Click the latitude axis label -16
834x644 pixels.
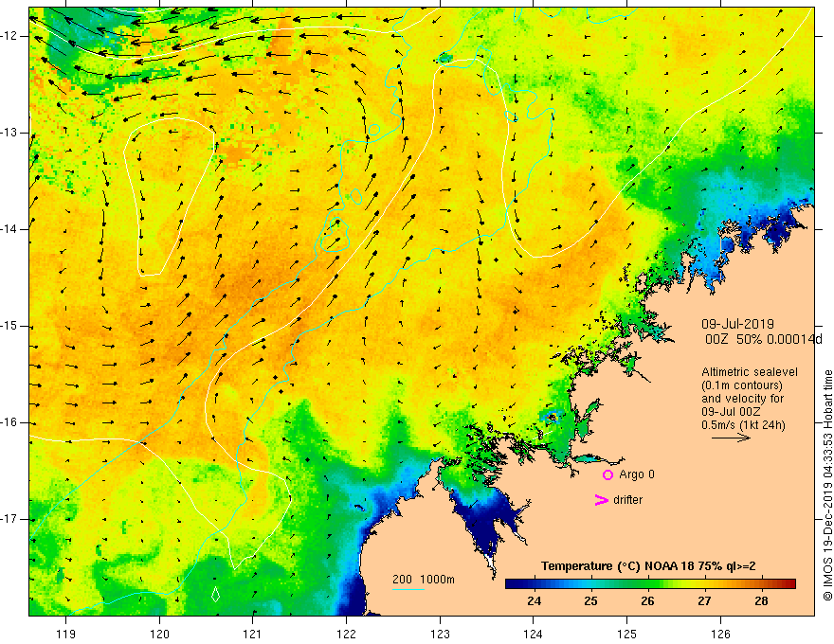10,422
